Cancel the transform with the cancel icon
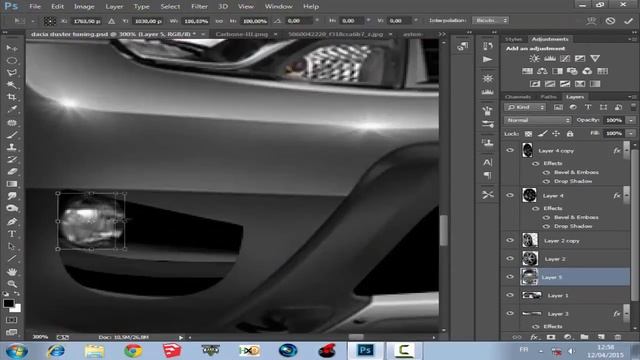Screen dimensions: 640x360 click(x=610, y=20)
